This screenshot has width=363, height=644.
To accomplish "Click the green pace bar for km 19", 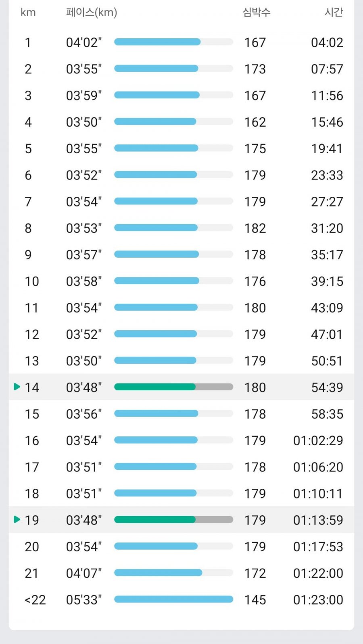I will click(x=155, y=520).
